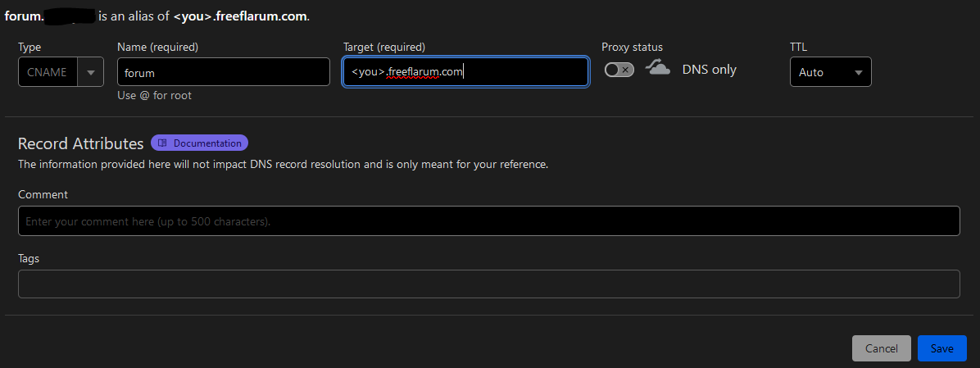Screen dimensions: 980x368
Task: Click the DNS only status label
Action: (x=709, y=70)
